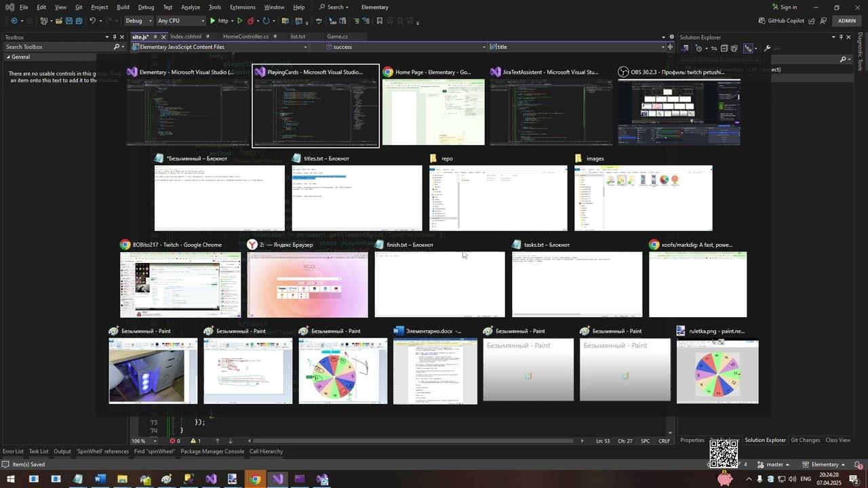
Task: Toggle the git-view icon in Solution Explorer toolbar
Action: [749, 48]
